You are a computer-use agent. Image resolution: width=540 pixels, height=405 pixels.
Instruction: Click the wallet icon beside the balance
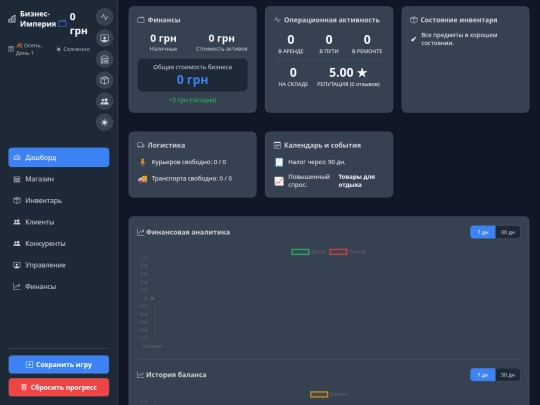pyautogui.click(x=62, y=24)
